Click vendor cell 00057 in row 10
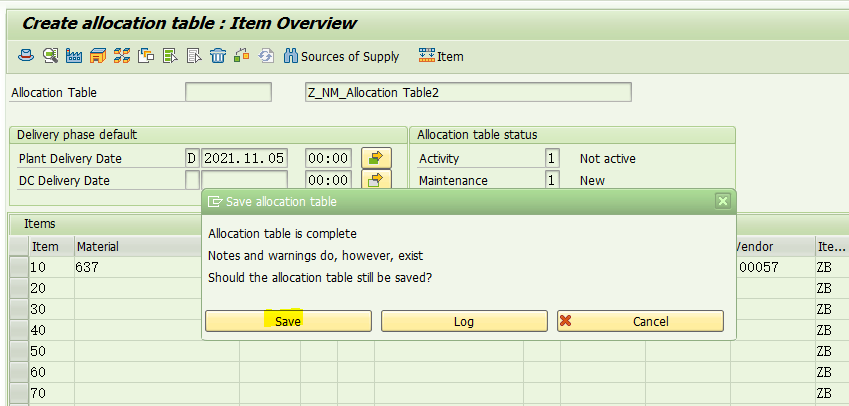Viewport: 849px width, 406px height. pos(775,267)
